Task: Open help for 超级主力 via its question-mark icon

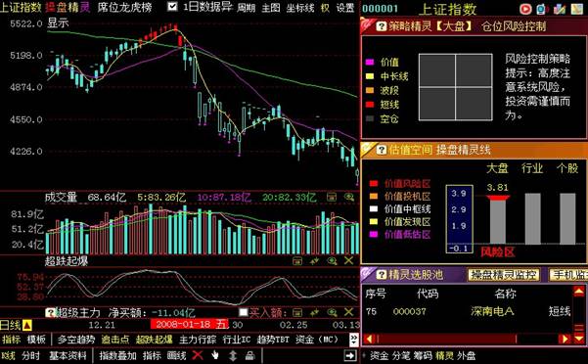Action: pos(50,313)
